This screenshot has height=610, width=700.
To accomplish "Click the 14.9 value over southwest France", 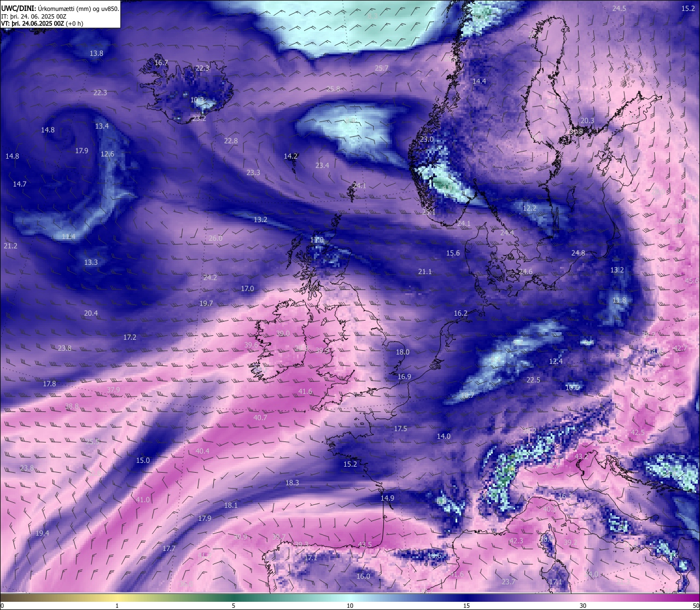I will (x=387, y=498).
